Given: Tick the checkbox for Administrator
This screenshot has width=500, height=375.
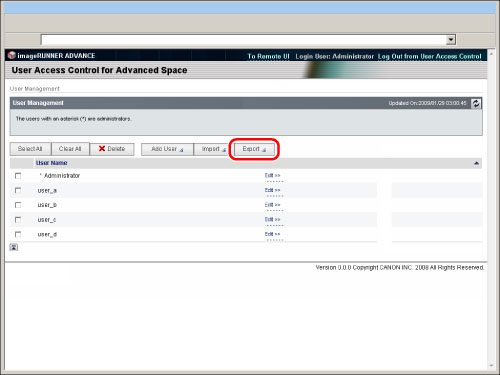Looking at the screenshot, I should tap(18, 176).
